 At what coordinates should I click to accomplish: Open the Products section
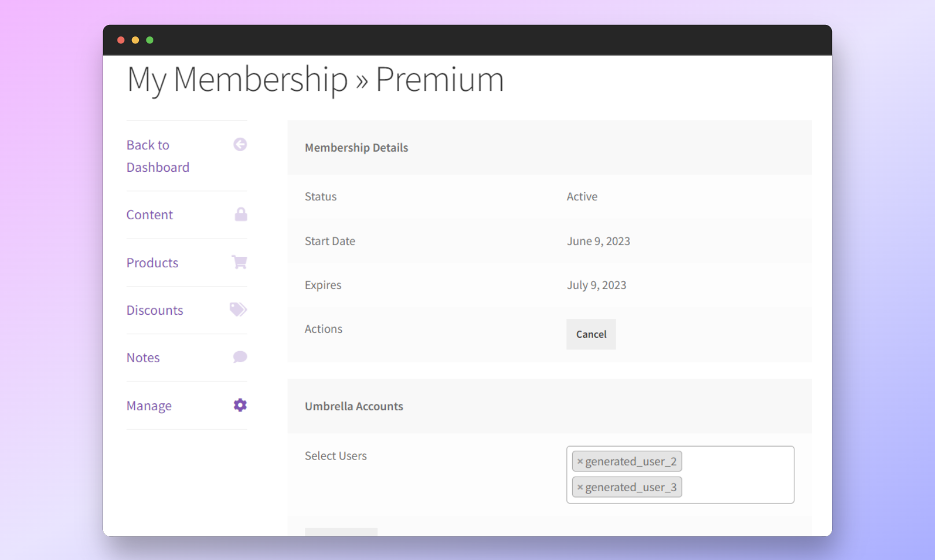coord(152,263)
